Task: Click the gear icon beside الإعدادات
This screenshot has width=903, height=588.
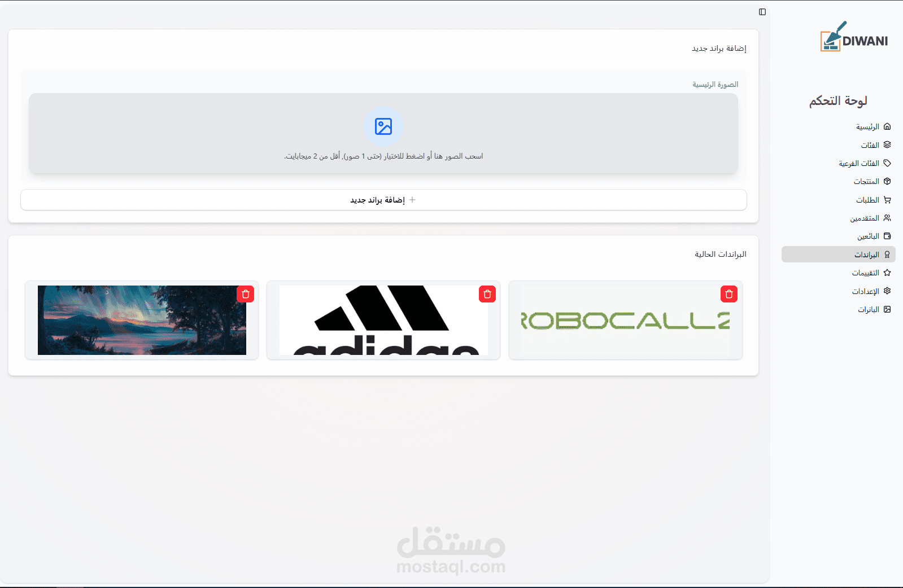Action: (x=887, y=291)
